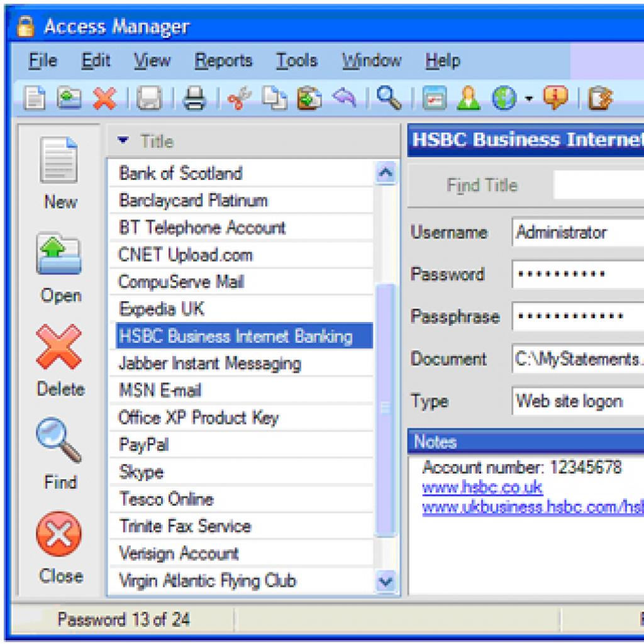The width and height of the screenshot is (644, 644).
Task: Select BT Telephone Account entry
Action: click(241, 228)
